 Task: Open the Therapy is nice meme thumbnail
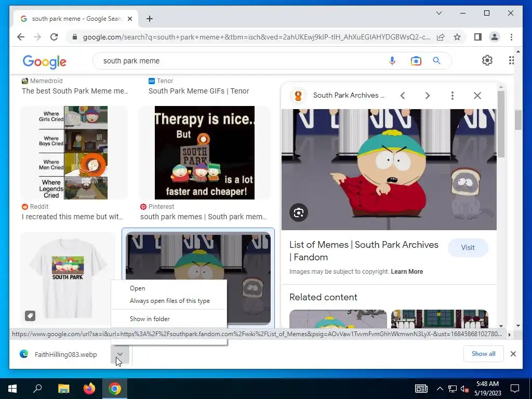205,153
